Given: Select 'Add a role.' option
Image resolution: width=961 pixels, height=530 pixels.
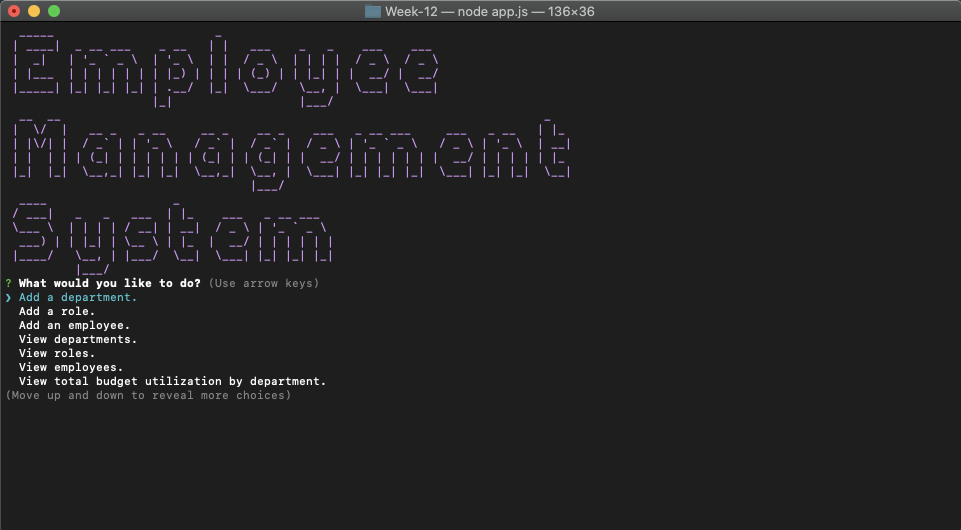Looking at the screenshot, I should [x=57, y=311].
